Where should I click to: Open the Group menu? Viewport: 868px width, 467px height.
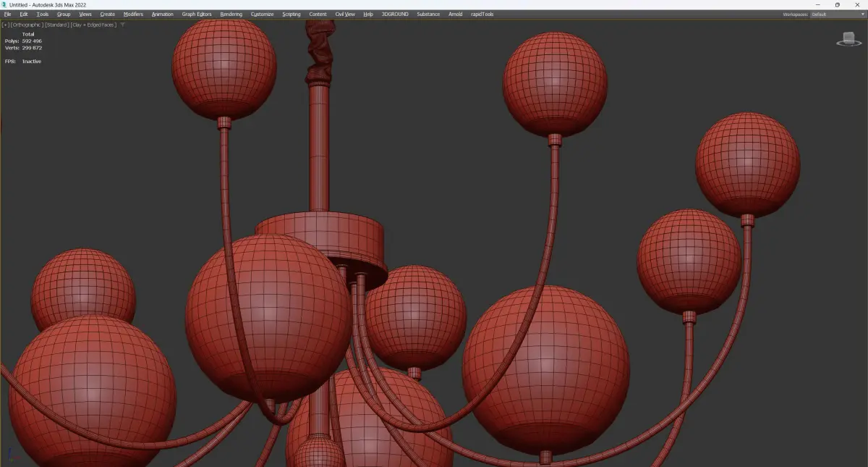(x=64, y=14)
